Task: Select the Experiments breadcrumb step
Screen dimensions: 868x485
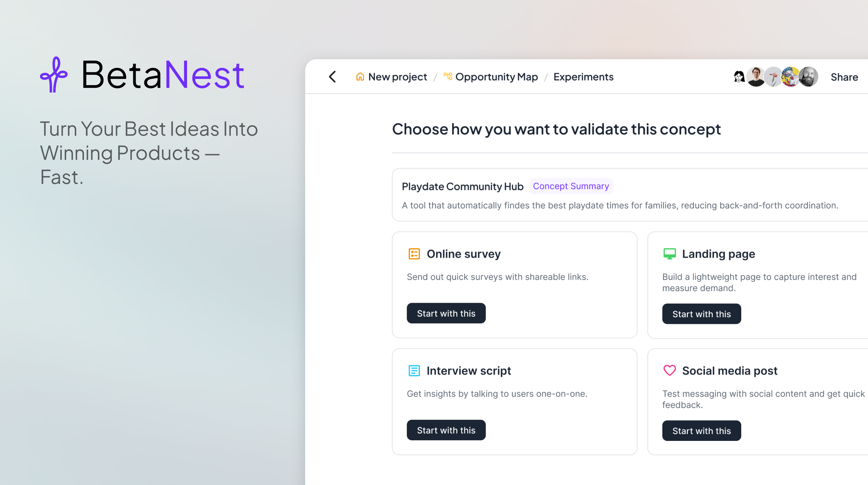Action: (x=583, y=77)
